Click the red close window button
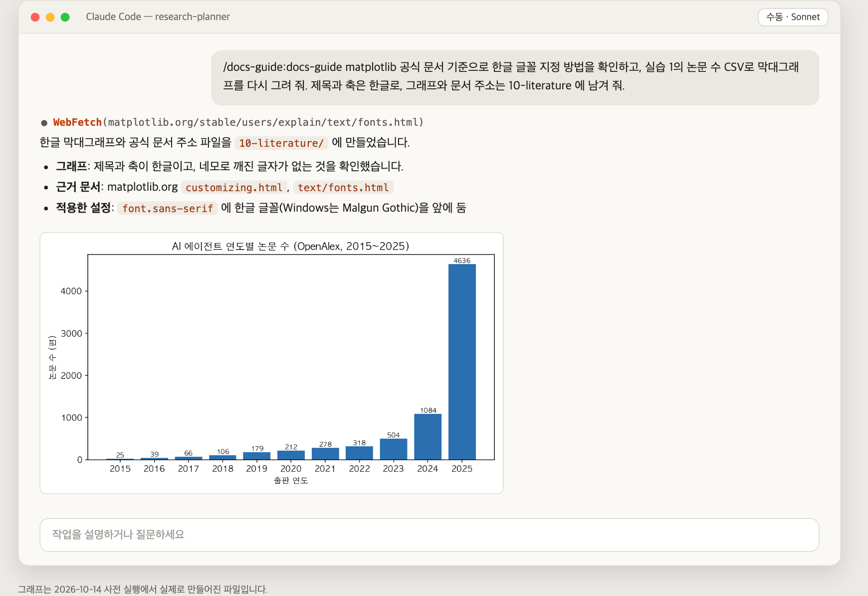Image resolution: width=868 pixels, height=596 pixels. 35,17
